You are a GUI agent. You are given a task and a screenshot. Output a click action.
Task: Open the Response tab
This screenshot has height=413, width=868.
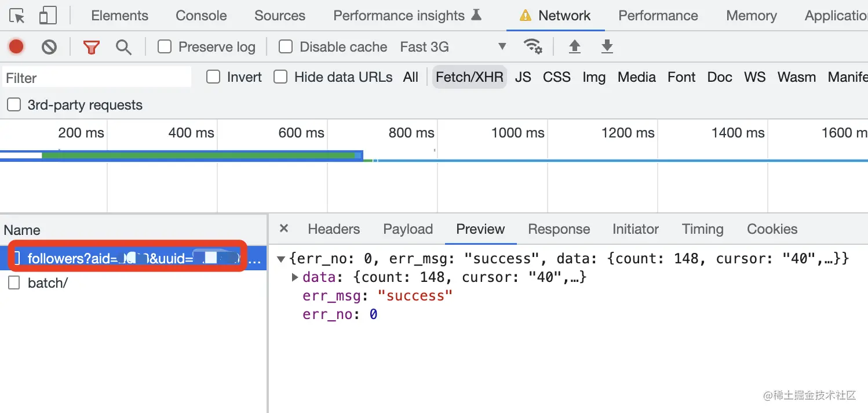(x=559, y=229)
